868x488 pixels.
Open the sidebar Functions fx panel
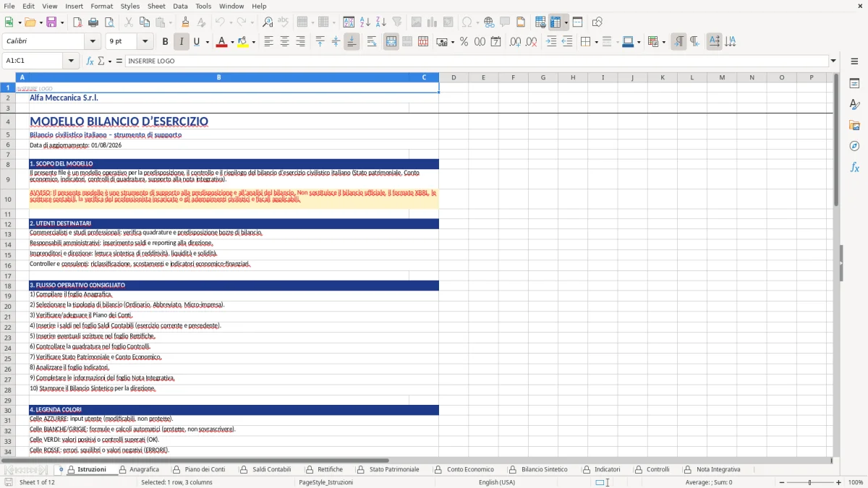(854, 167)
